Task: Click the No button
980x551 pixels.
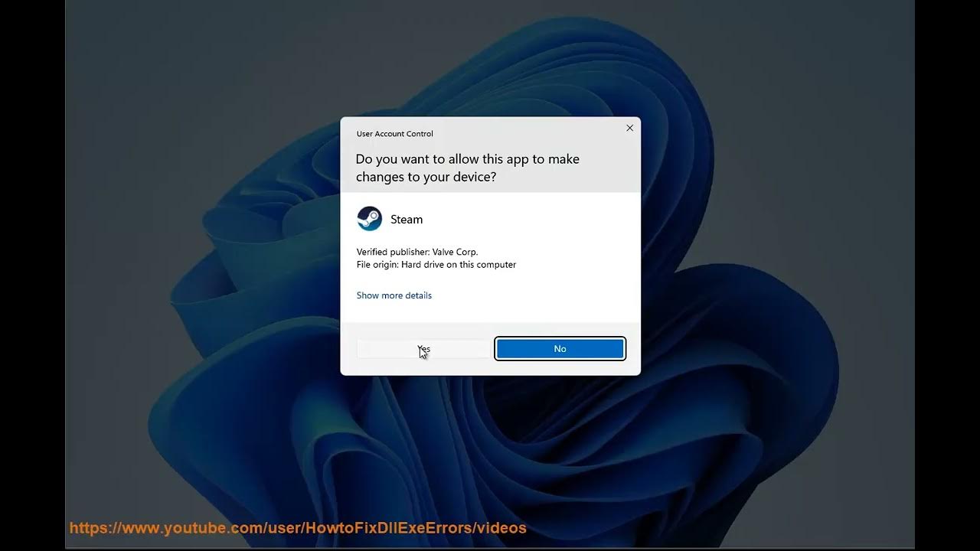Action: (560, 349)
